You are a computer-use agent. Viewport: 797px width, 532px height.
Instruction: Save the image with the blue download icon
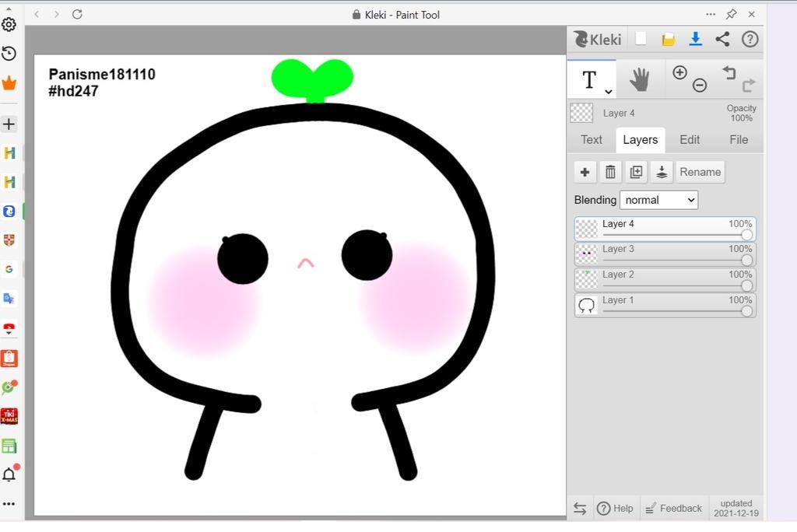coord(695,39)
